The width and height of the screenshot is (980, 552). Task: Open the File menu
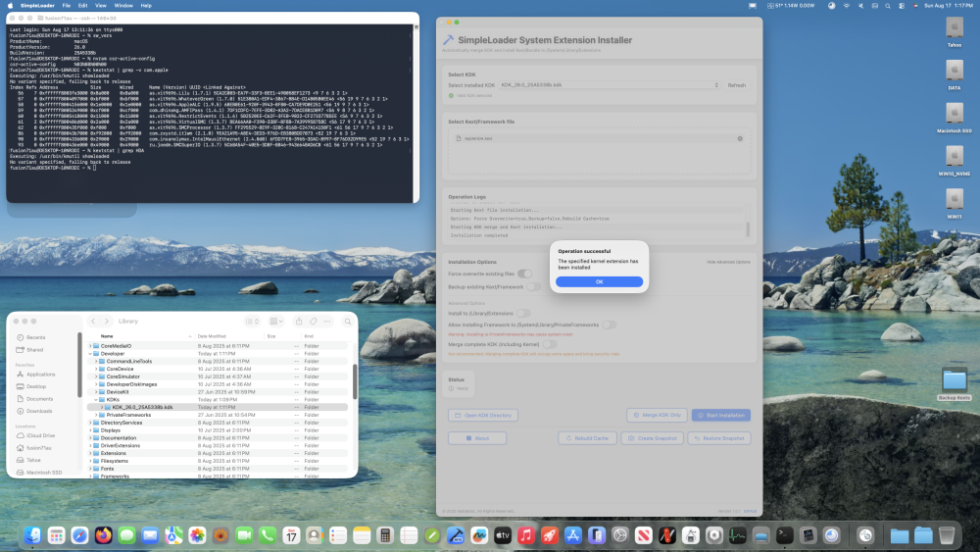pyautogui.click(x=67, y=6)
